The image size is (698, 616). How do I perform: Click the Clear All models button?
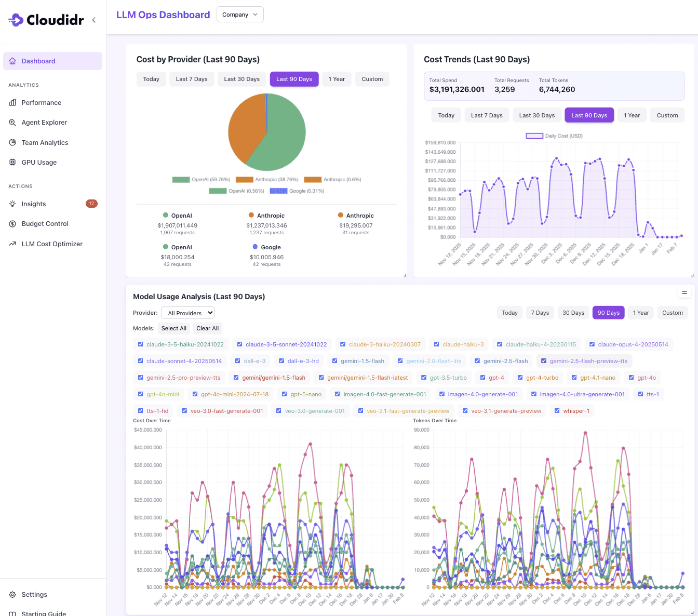[208, 328]
